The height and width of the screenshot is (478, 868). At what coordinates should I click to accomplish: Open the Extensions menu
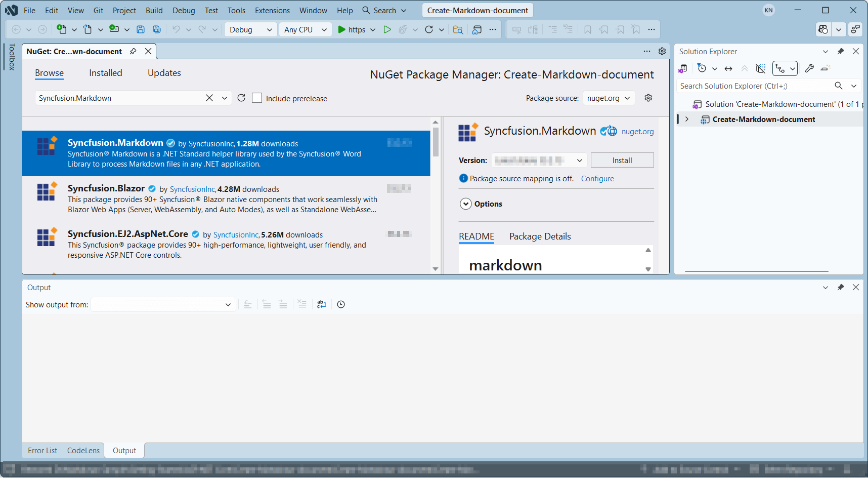point(272,10)
